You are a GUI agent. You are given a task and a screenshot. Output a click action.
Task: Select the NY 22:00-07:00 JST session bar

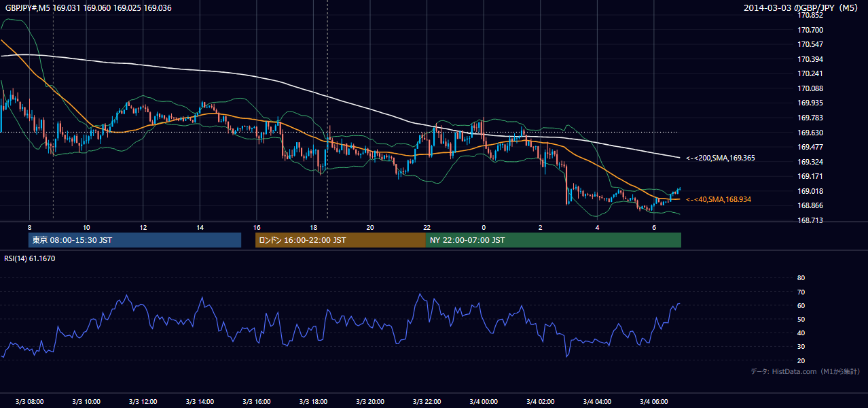554,240
